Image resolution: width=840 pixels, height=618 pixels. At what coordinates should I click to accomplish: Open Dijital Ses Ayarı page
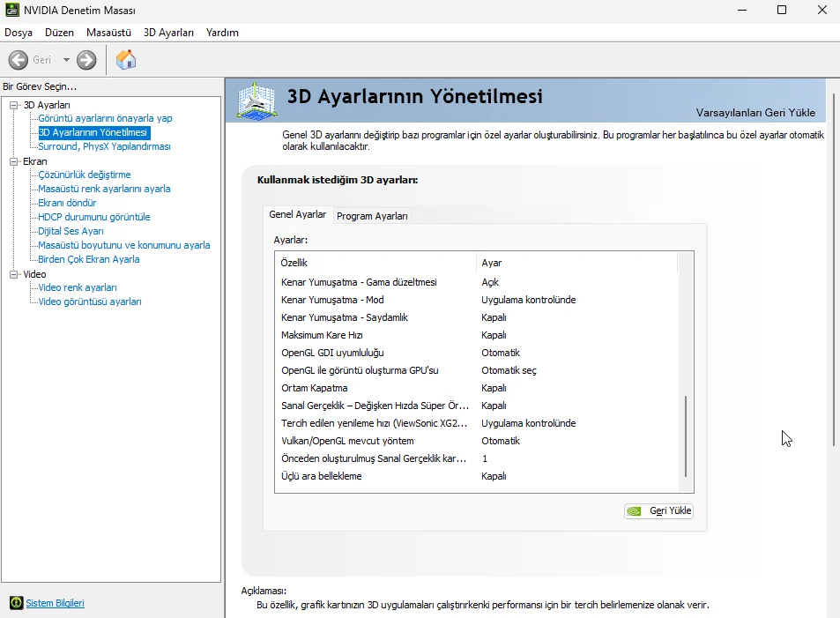pyautogui.click(x=71, y=231)
